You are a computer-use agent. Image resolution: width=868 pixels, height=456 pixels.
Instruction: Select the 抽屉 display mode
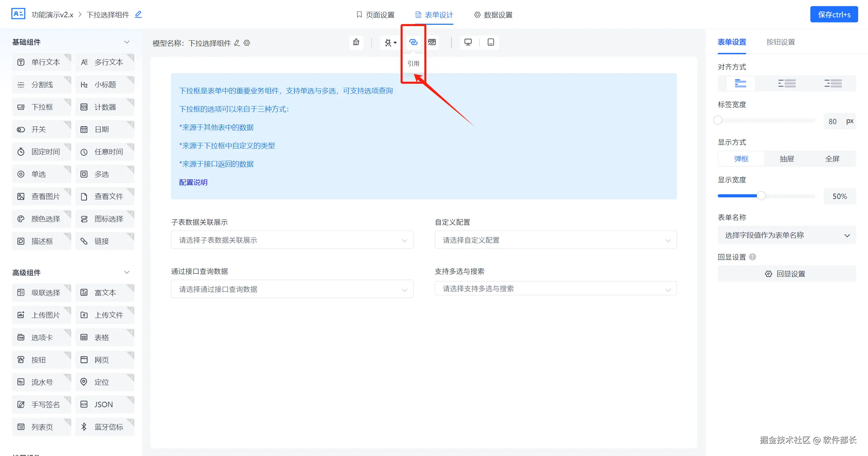tap(787, 159)
